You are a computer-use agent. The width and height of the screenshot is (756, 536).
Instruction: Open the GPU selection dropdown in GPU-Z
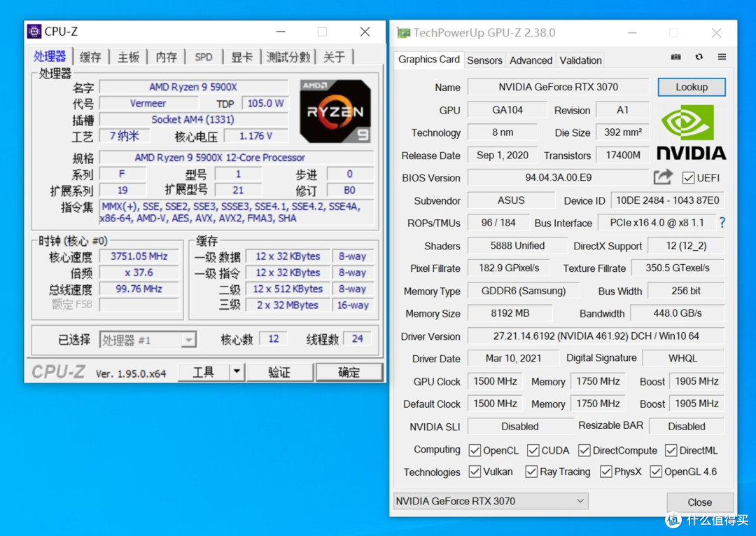click(x=491, y=501)
